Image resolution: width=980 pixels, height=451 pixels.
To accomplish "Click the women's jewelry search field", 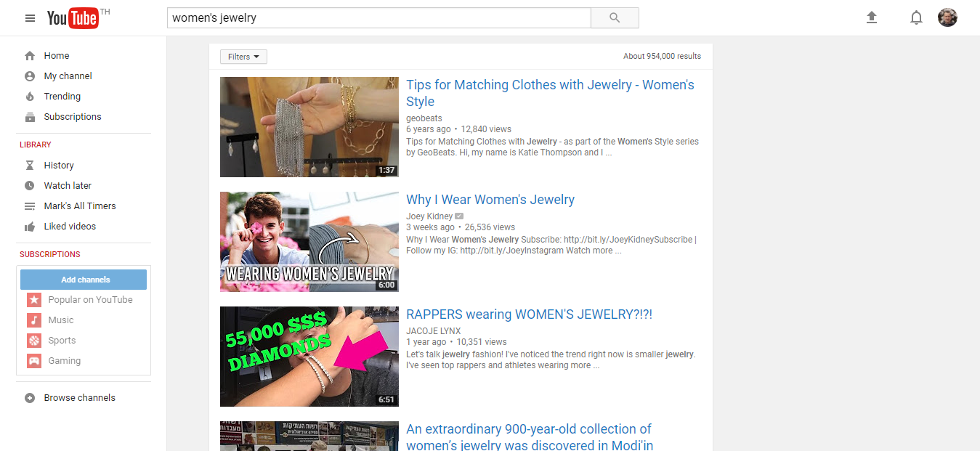I will pyautogui.click(x=378, y=18).
